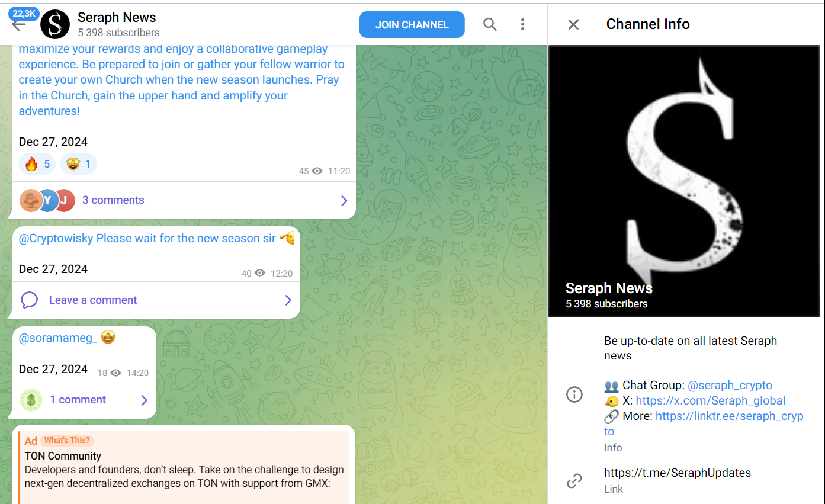
Task: Copy the https://t.me/SeraphUpdates channel link
Action: pyautogui.click(x=678, y=473)
